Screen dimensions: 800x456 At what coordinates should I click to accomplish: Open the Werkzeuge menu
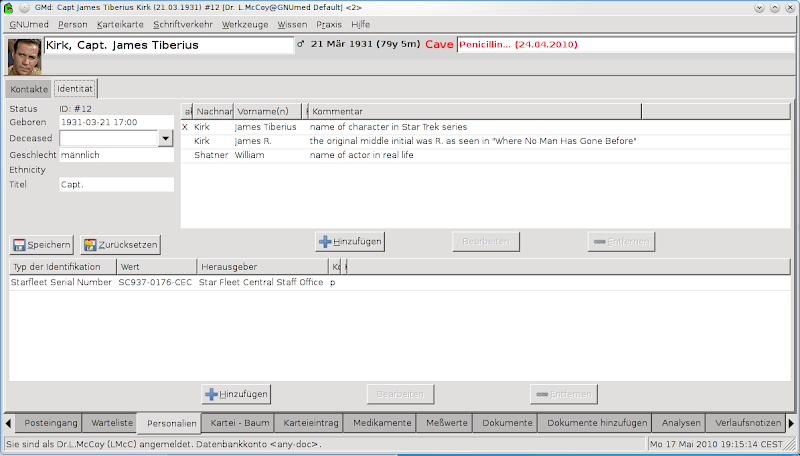(x=245, y=24)
